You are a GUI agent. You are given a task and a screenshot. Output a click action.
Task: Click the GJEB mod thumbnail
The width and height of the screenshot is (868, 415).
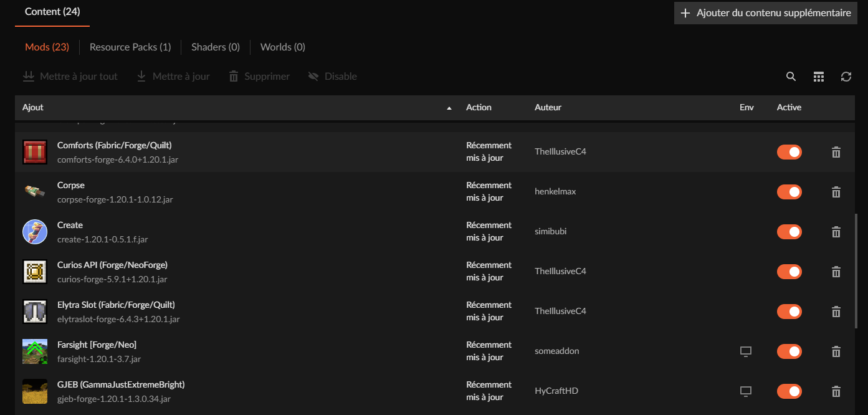[35, 391]
